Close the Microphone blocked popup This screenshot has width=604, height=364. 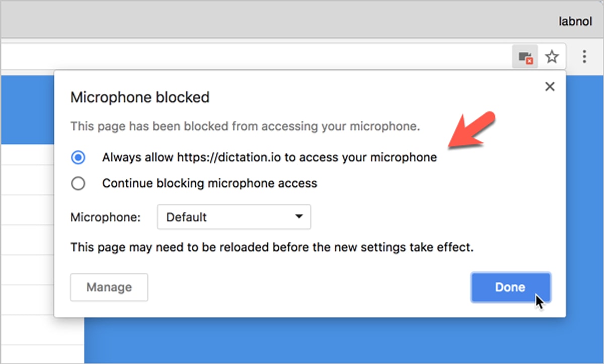[x=550, y=87]
